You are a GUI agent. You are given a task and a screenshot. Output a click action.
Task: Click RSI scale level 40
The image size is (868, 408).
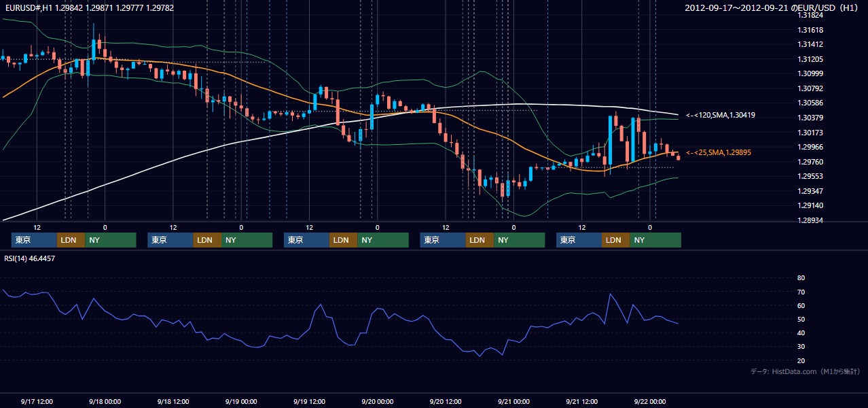coord(801,333)
